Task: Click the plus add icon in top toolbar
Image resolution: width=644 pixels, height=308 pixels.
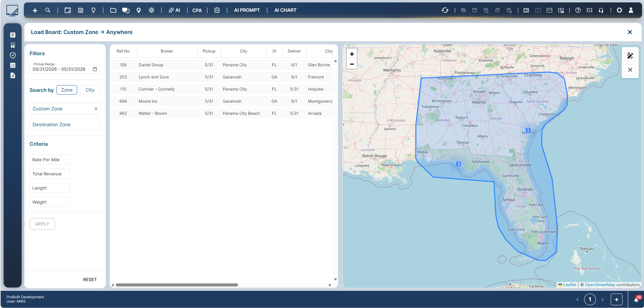Action: (x=35, y=10)
